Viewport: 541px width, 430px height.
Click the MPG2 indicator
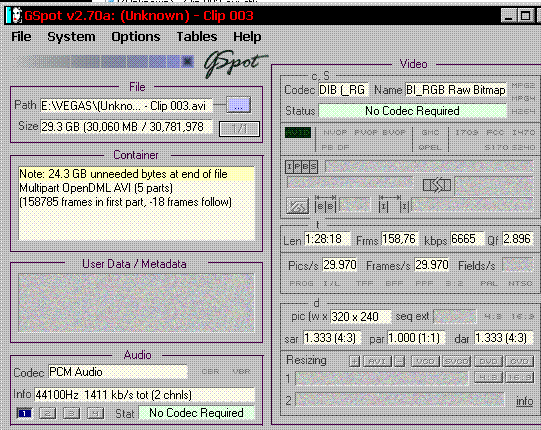coord(523,85)
